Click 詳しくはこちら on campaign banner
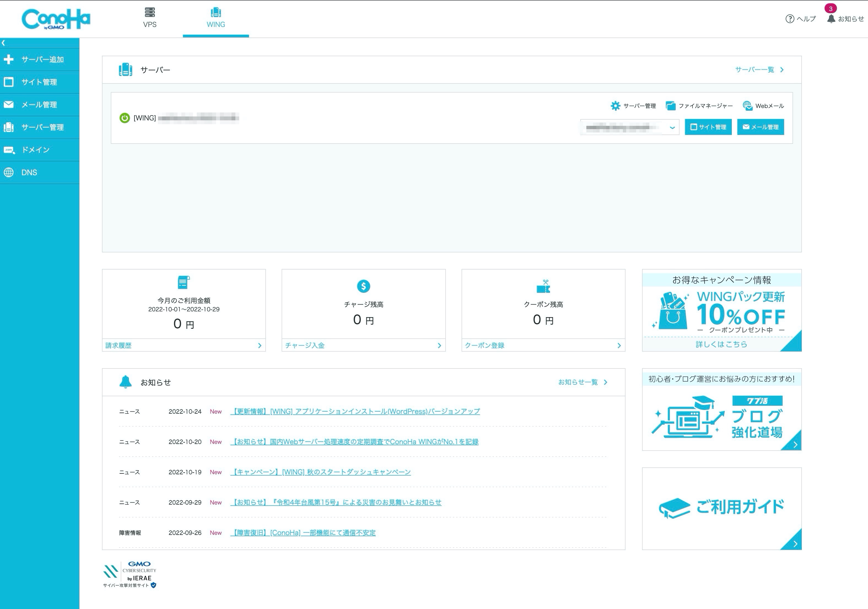 (721, 344)
